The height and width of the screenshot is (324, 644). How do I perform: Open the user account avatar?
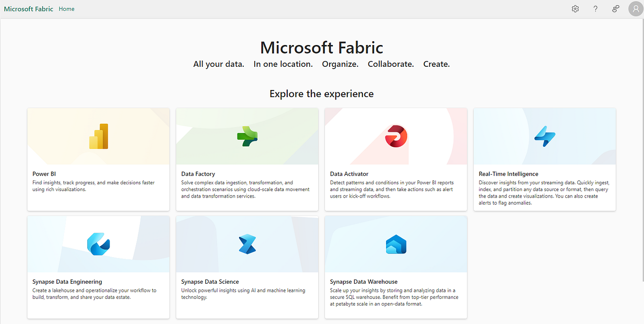(635, 9)
